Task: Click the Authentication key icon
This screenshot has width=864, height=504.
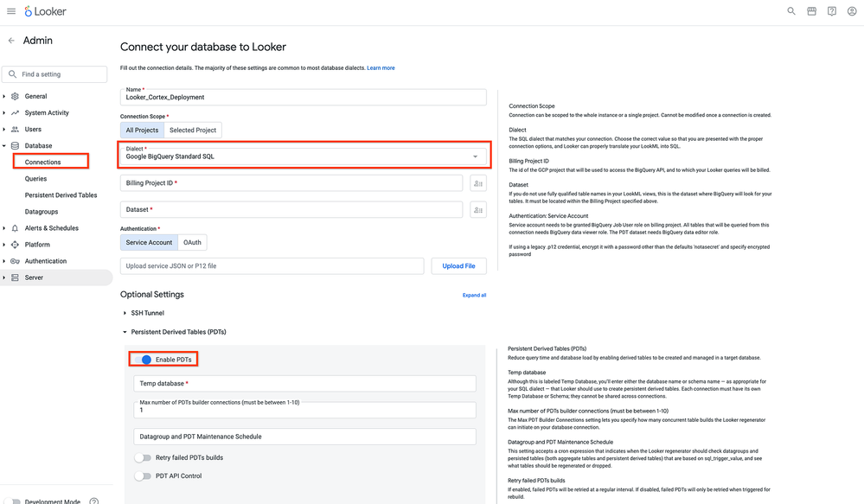Action: click(x=15, y=261)
